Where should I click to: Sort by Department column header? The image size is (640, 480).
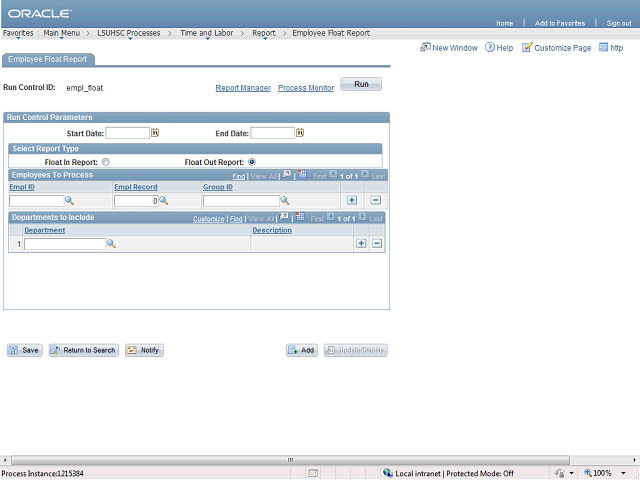pos(44,230)
